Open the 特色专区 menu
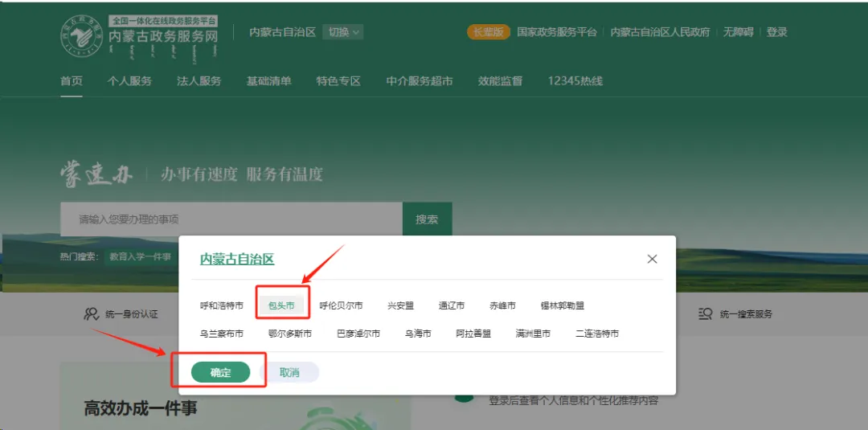 (338, 81)
